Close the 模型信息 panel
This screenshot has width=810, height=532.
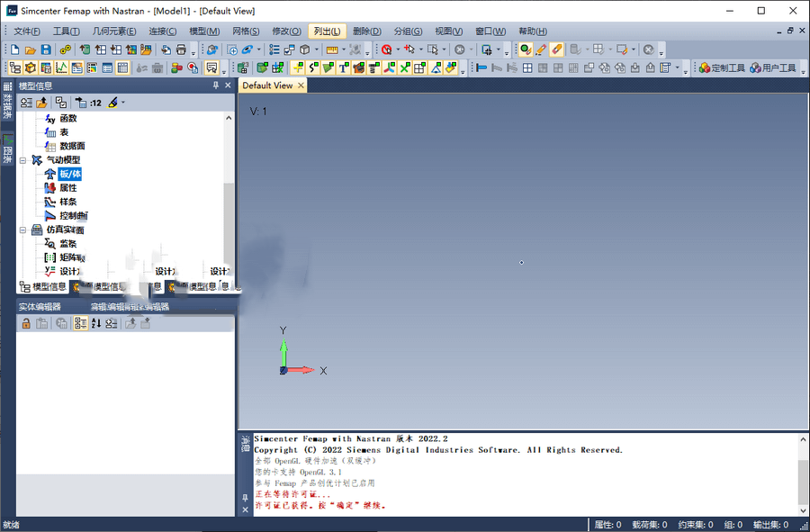coord(228,86)
